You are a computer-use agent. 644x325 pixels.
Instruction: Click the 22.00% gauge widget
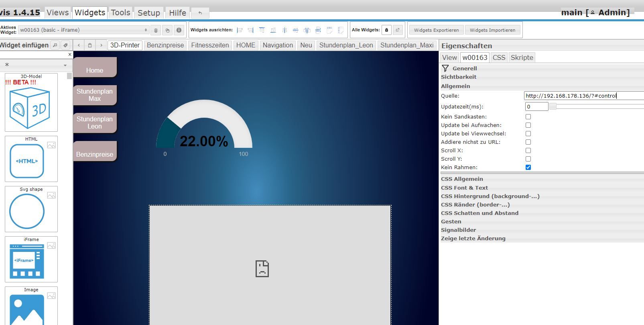(x=204, y=128)
